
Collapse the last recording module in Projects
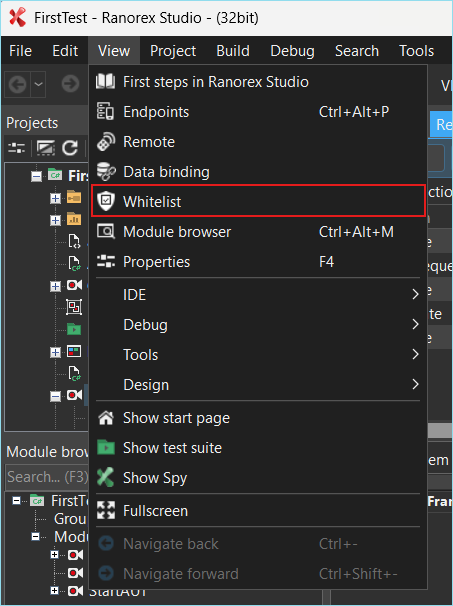tap(56, 397)
